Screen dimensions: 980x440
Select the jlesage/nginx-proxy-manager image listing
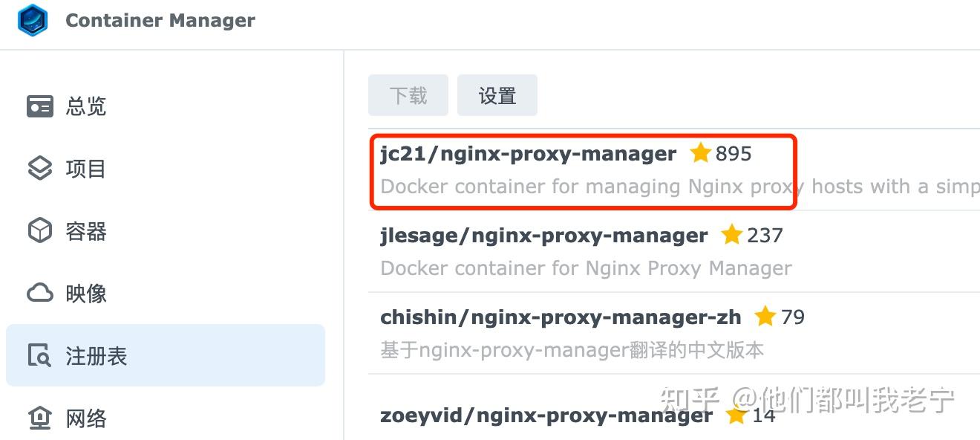(543, 236)
